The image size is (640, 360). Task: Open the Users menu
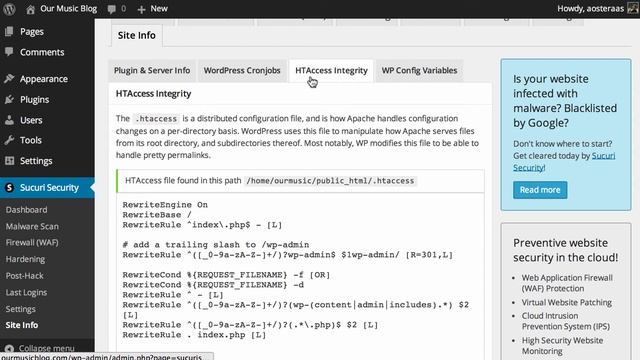click(x=31, y=120)
